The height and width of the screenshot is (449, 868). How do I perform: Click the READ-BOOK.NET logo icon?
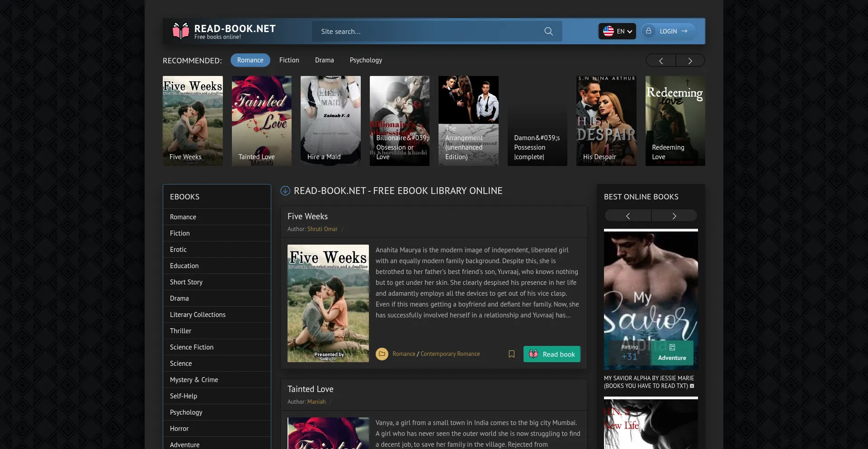click(x=181, y=31)
